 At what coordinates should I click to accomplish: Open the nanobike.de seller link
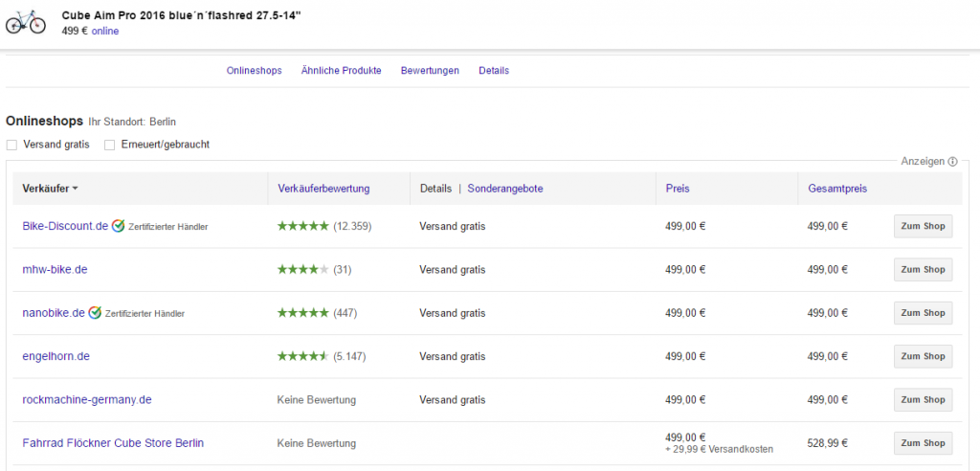tap(54, 313)
